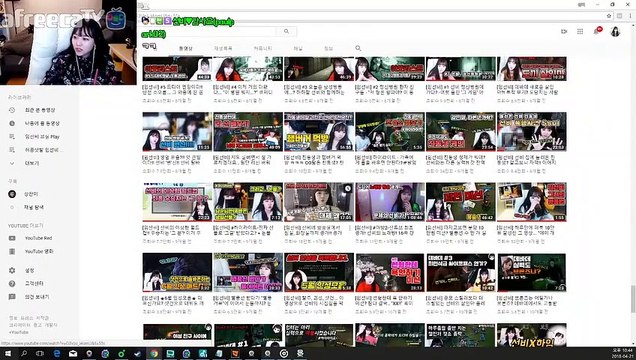The image size is (636, 360).
Task: Open the subscribed channel with the round dark avatar
Action: click(12, 194)
